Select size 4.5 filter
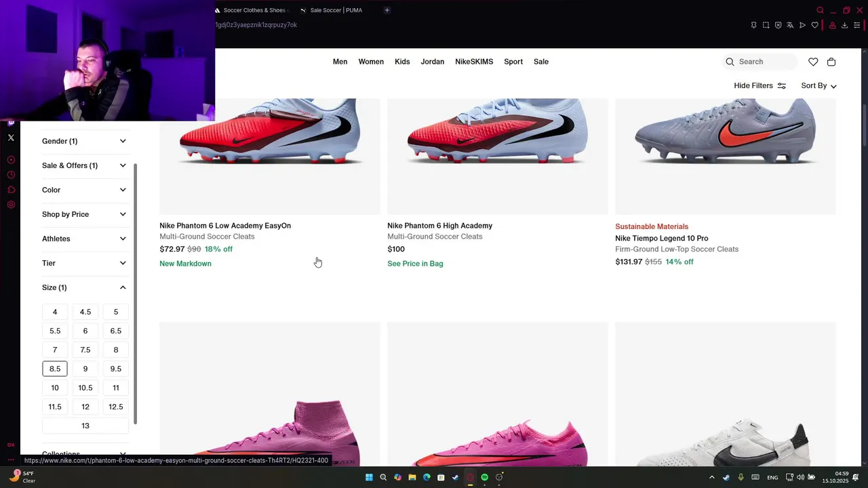The image size is (868, 488). (x=85, y=312)
